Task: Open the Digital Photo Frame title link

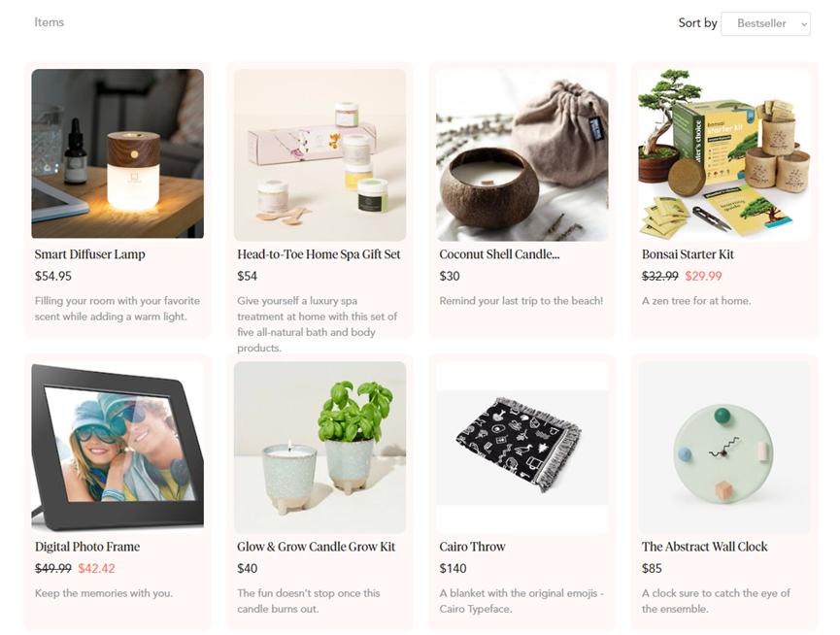Action: click(87, 547)
